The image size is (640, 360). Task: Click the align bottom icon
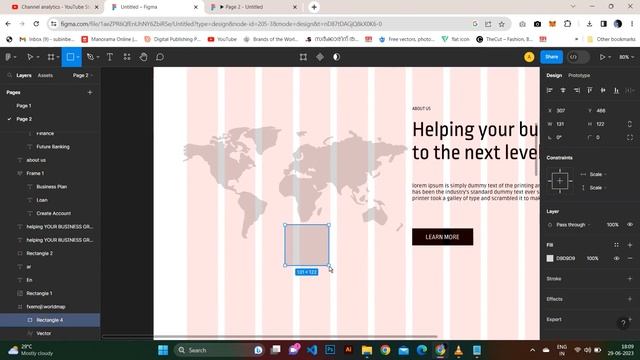(x=616, y=90)
